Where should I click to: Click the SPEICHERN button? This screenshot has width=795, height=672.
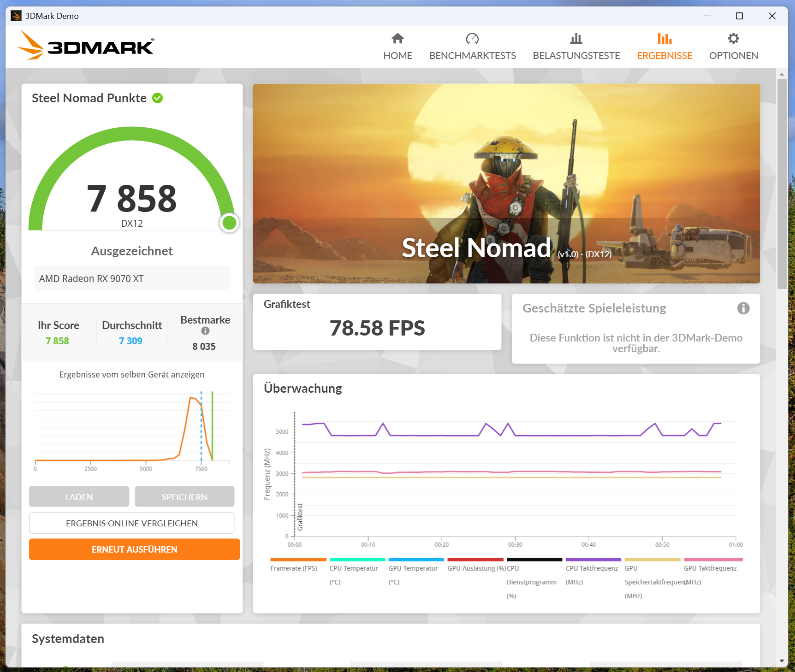(184, 496)
